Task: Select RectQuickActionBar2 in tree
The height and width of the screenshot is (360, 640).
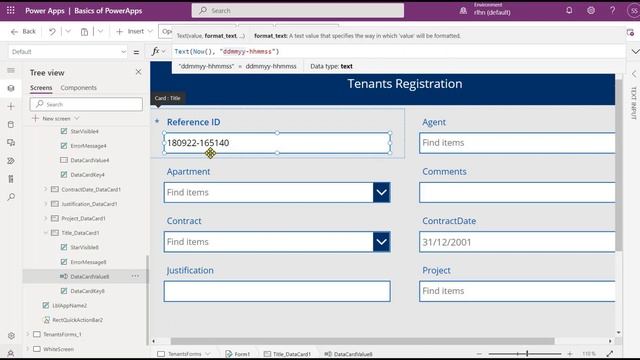Action: point(78,320)
